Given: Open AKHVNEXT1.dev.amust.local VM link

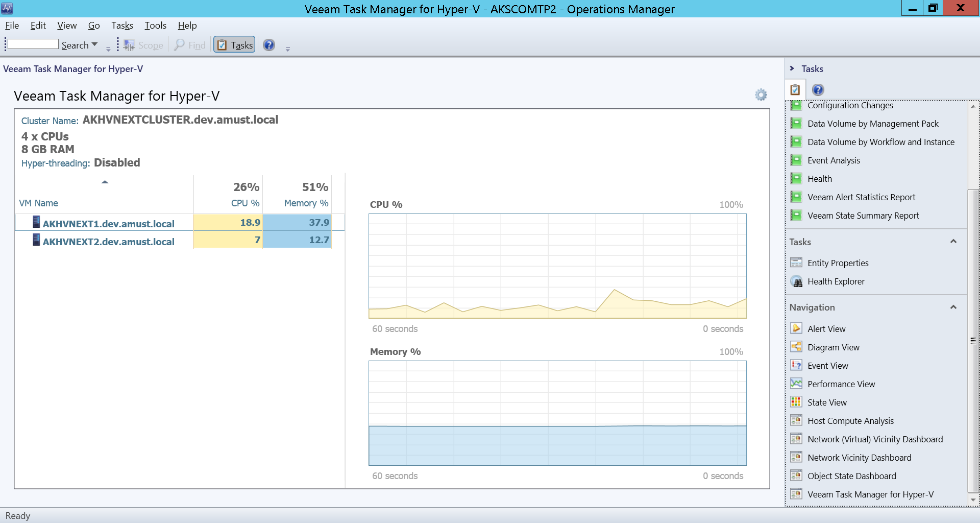Looking at the screenshot, I should pyautogui.click(x=108, y=224).
